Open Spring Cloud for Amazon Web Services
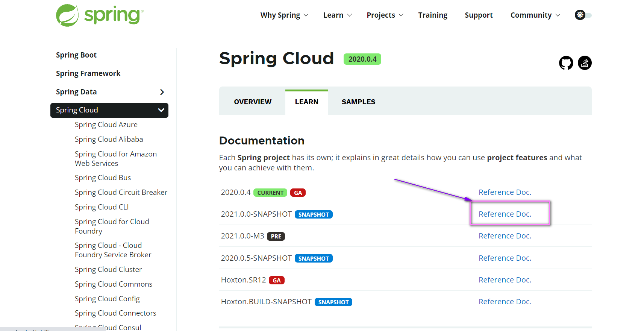Image resolution: width=644 pixels, height=331 pixels. click(x=116, y=158)
